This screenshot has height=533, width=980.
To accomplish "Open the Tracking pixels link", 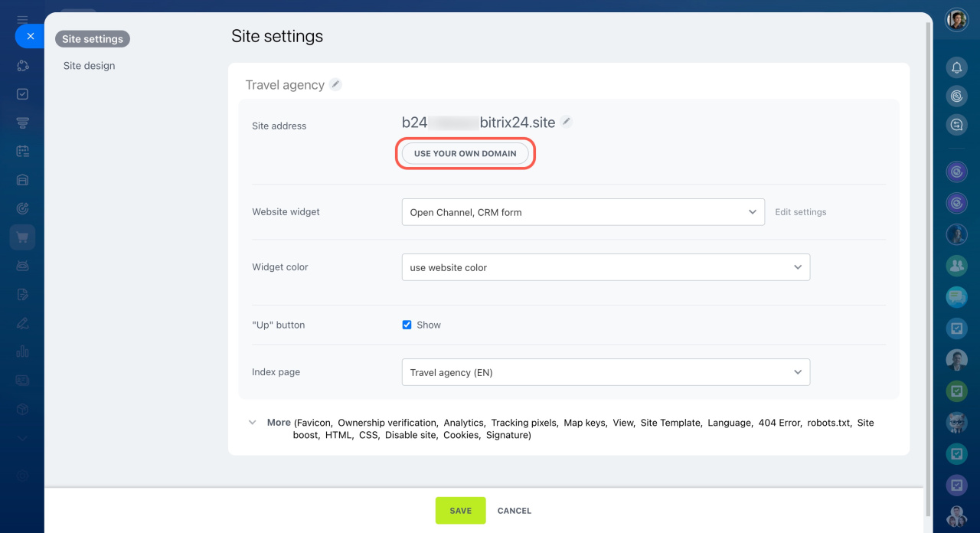I will pos(524,423).
